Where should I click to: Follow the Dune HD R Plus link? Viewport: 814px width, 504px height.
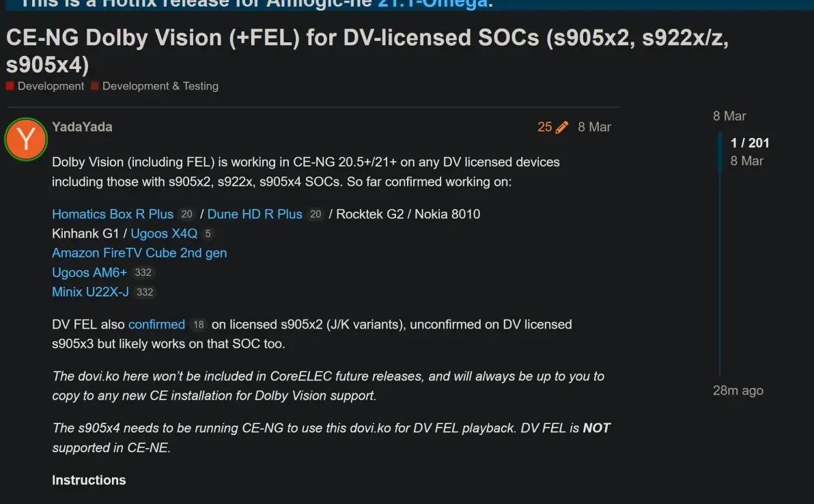[255, 214]
